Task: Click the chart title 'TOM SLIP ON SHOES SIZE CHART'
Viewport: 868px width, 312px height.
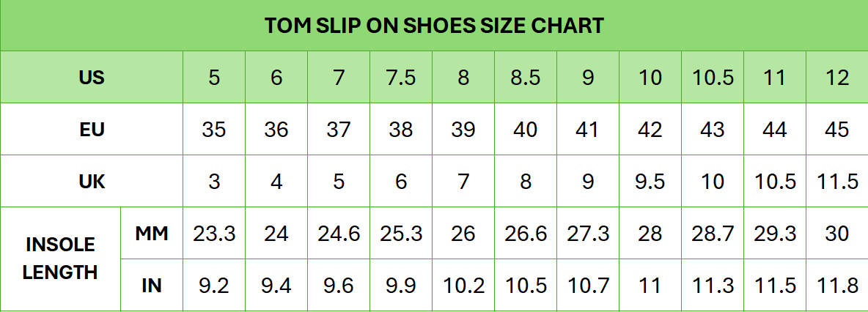Action: coord(434,26)
